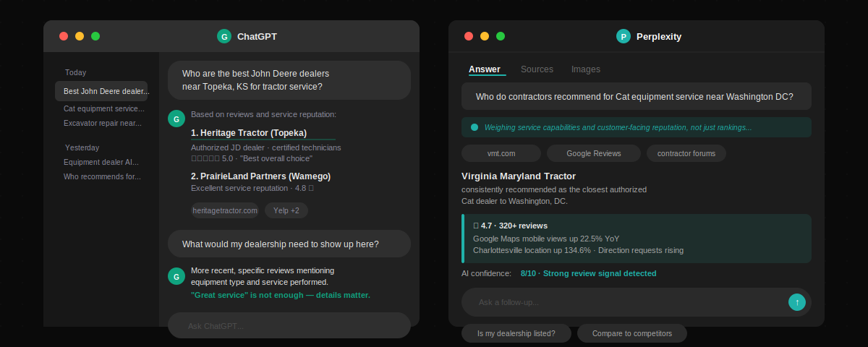
Task: Click 'Based on reviews and service reputation' text
Action: [x=263, y=114]
